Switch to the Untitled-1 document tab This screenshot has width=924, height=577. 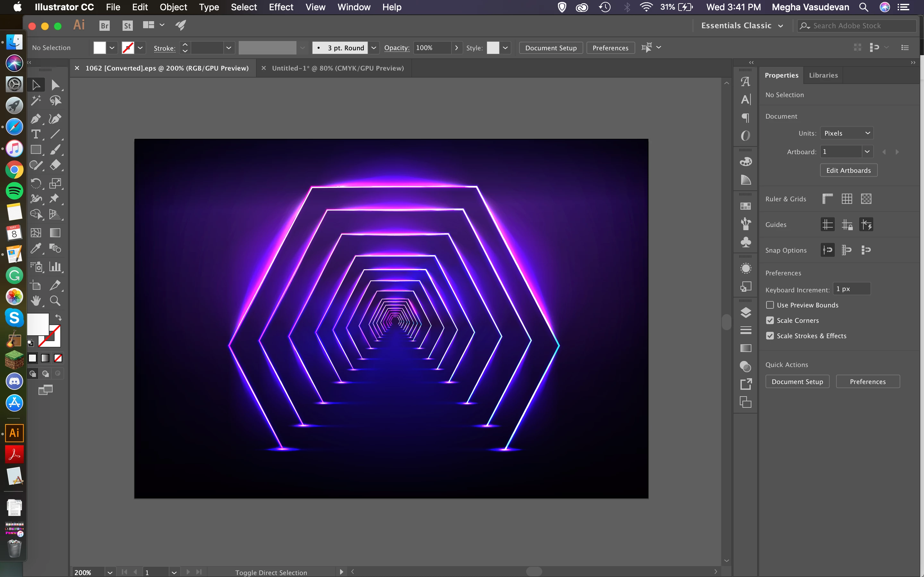(x=338, y=68)
